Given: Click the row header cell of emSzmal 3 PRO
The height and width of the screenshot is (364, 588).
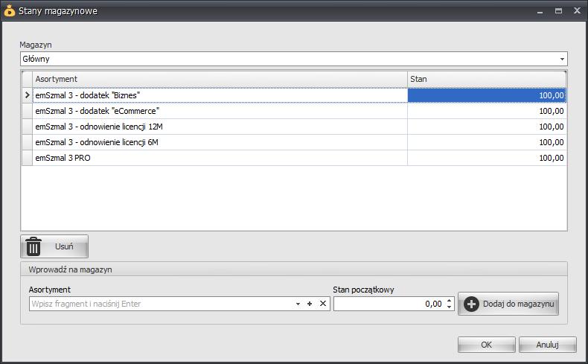Looking at the screenshot, I should pyautogui.click(x=27, y=159).
